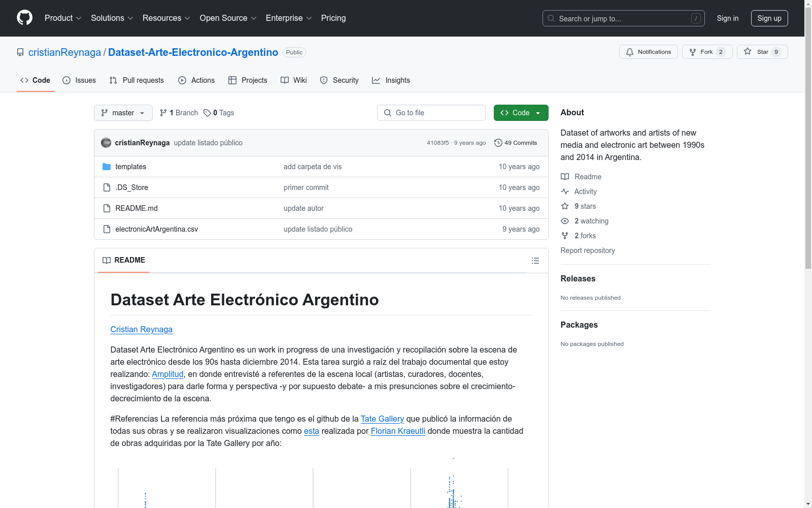Select the README tab header
The width and height of the screenshot is (812, 508).
(124, 260)
